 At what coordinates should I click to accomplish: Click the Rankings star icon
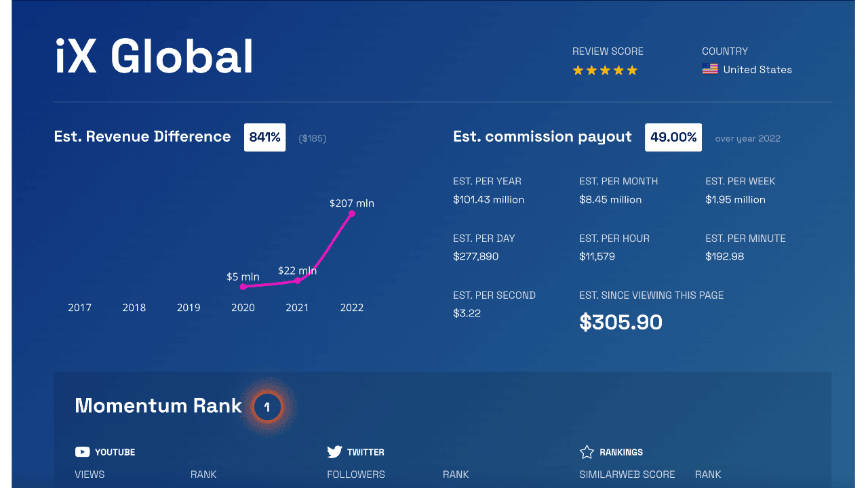click(x=587, y=452)
